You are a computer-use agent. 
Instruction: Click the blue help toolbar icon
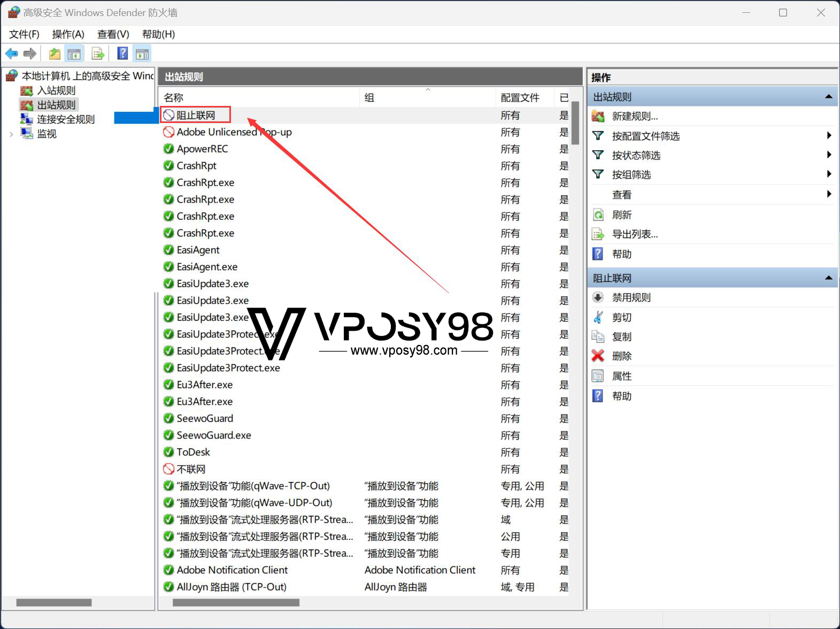pyautogui.click(x=122, y=53)
